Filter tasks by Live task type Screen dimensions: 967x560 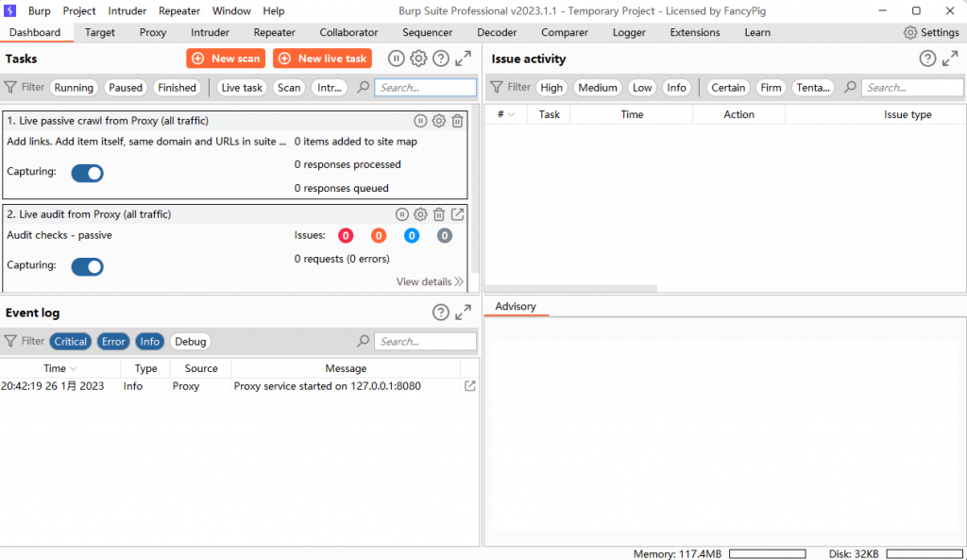click(x=242, y=88)
